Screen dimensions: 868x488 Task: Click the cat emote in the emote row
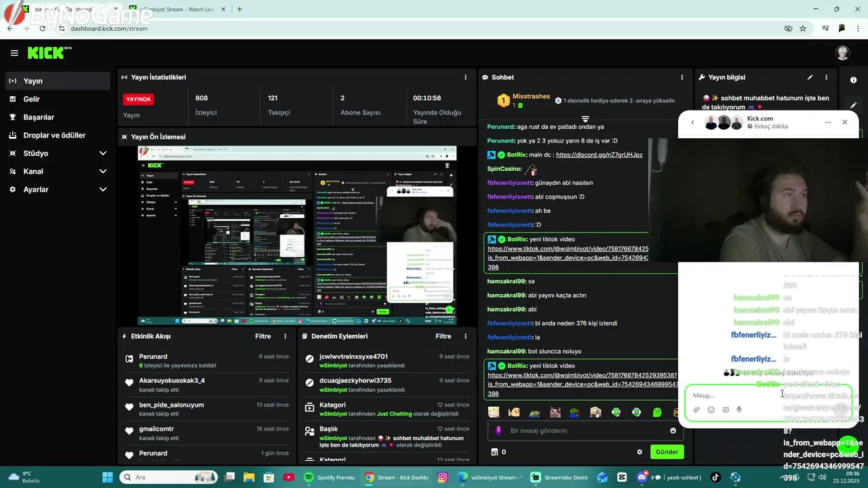[x=555, y=412]
